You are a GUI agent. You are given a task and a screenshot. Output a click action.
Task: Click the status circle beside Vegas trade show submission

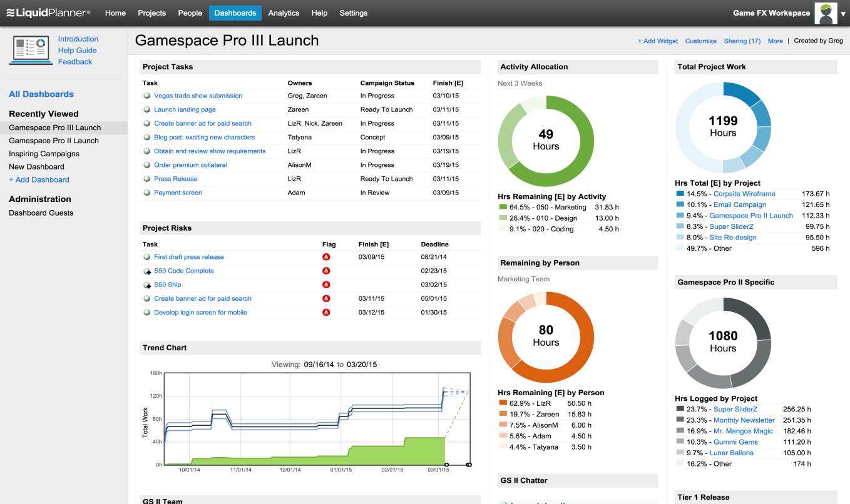(146, 95)
